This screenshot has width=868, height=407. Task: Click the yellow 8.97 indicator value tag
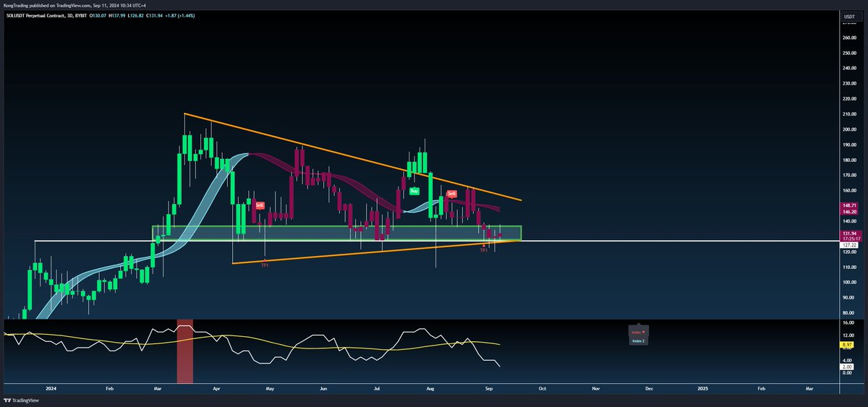pos(848,346)
